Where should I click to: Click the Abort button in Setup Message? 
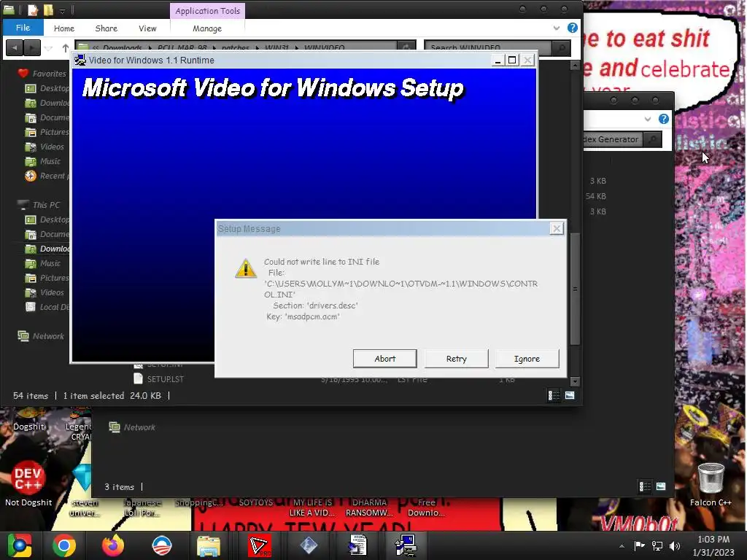[384, 359]
